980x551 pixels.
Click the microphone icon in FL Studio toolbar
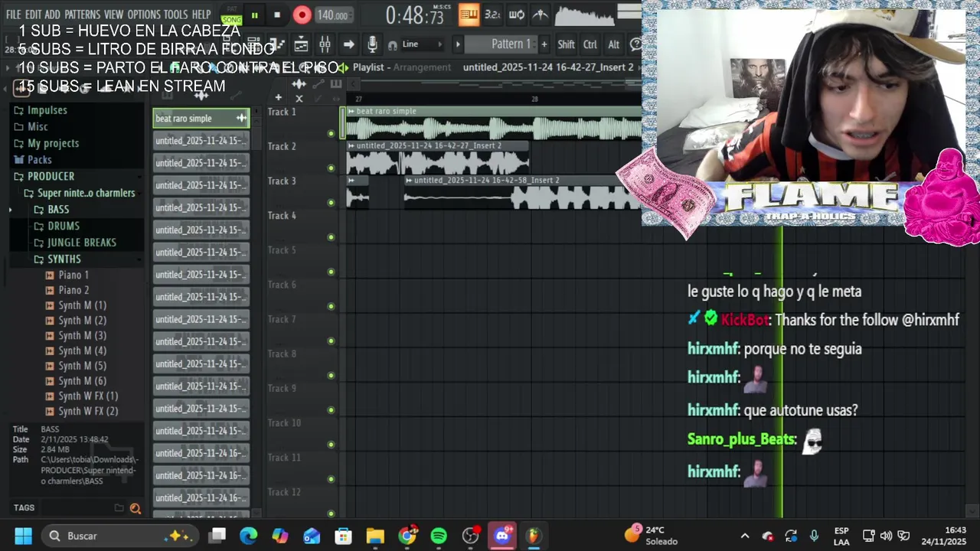pos(372,44)
